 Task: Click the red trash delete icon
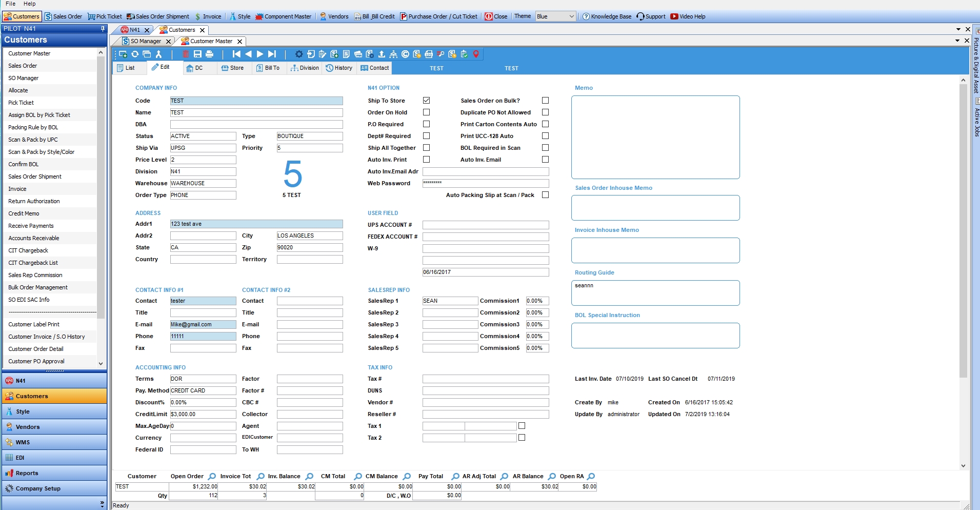click(x=186, y=54)
